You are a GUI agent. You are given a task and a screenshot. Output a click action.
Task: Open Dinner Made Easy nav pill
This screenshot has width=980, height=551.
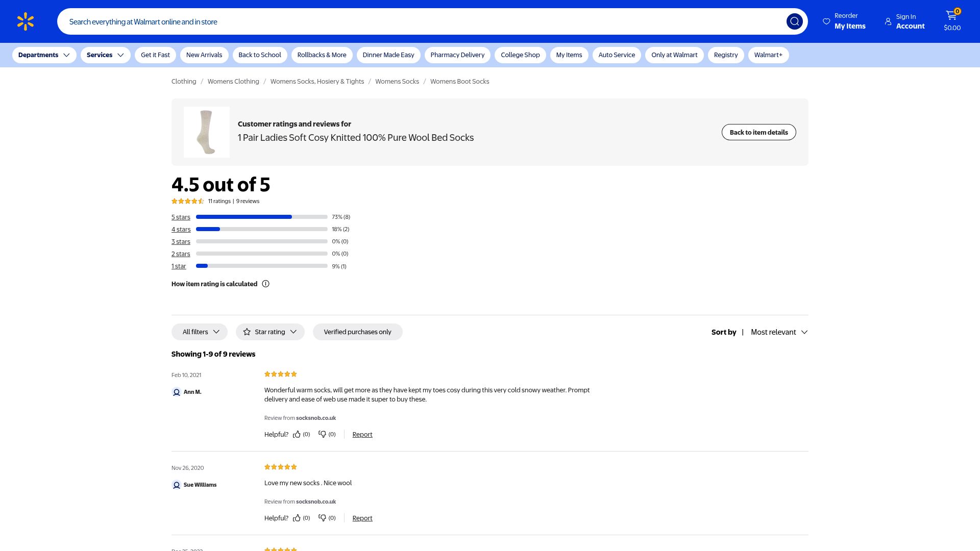coord(388,55)
